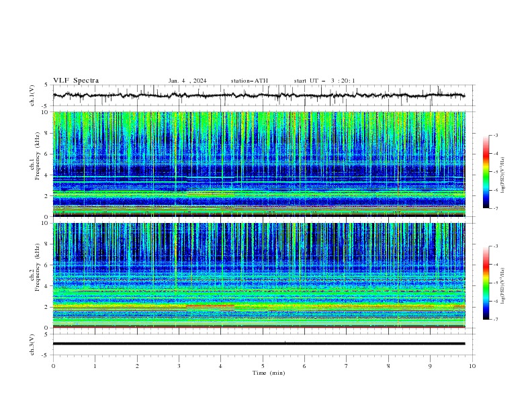Click the ch.1 PSD color scale bar

(486, 172)
